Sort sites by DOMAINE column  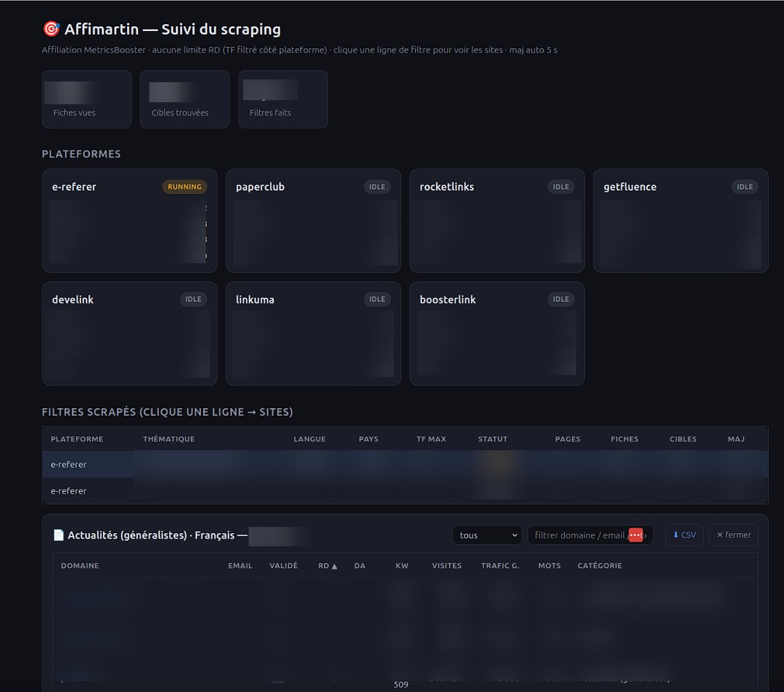(x=80, y=566)
